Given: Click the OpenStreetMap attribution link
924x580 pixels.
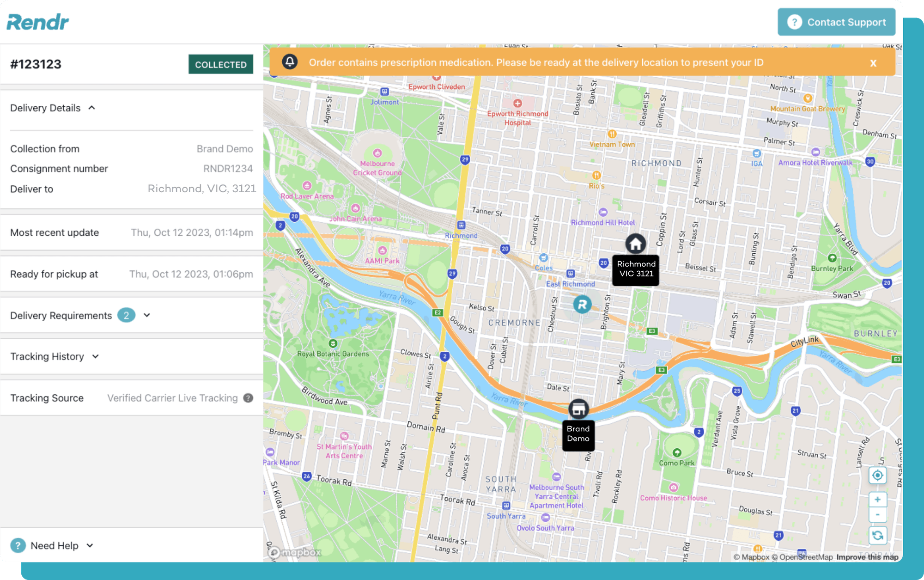Looking at the screenshot, I should tap(805, 557).
